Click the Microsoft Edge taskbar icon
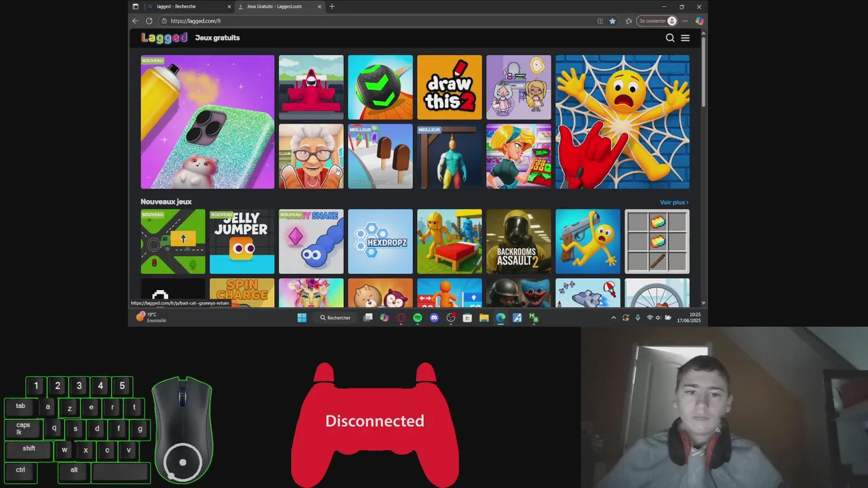Screen dimensions: 868x488 pos(500,318)
